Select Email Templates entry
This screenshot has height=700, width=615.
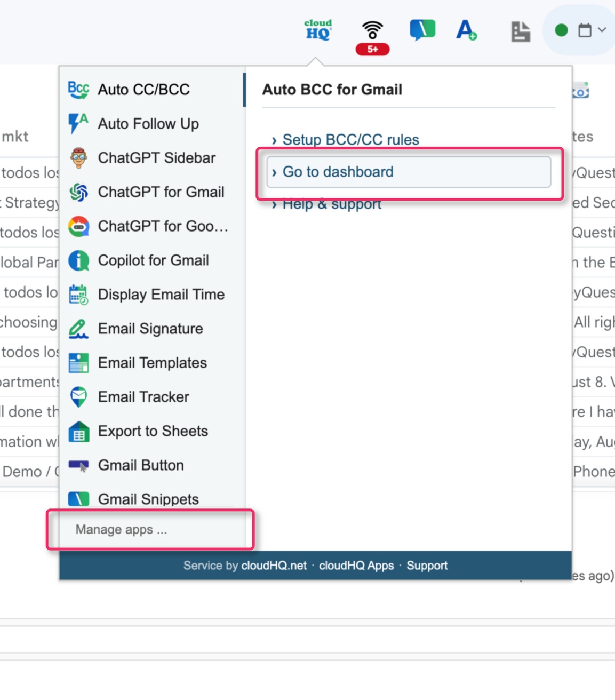[152, 363]
